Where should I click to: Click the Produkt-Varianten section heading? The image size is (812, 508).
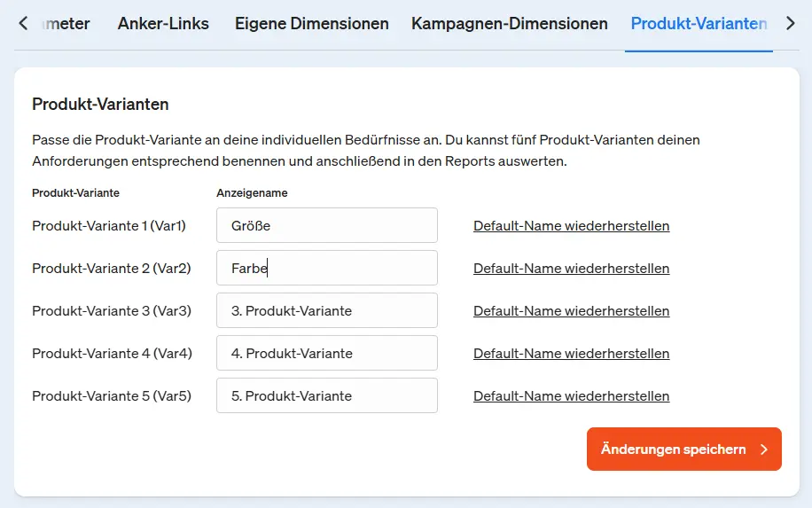coord(100,105)
